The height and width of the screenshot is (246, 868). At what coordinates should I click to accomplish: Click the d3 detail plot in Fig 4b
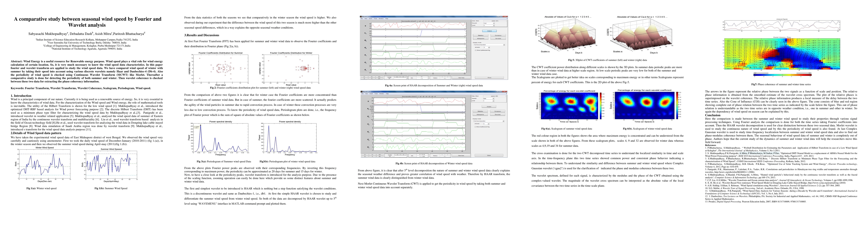(x=419, y=132)
